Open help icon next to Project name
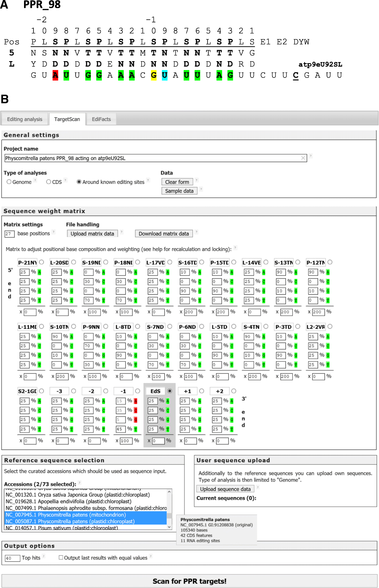This screenshot has width=379, height=588. [x=310, y=156]
